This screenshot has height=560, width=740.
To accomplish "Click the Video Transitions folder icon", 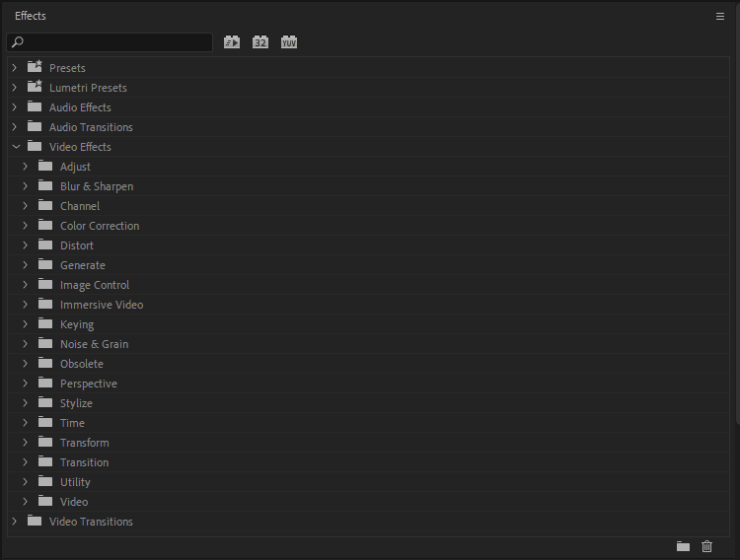I will [x=35, y=521].
